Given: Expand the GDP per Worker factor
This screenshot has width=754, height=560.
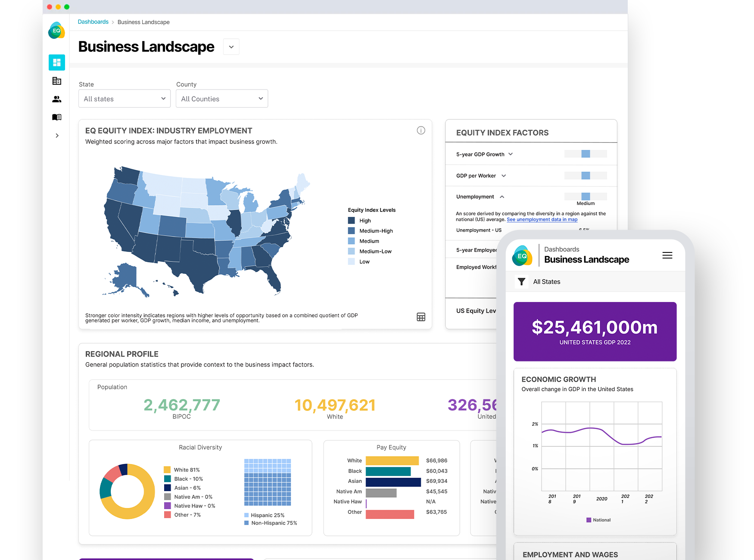Looking at the screenshot, I should pyautogui.click(x=503, y=175).
